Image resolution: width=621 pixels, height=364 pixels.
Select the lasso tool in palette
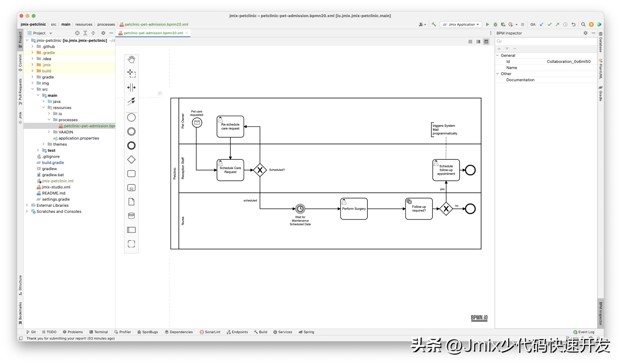tap(131, 73)
